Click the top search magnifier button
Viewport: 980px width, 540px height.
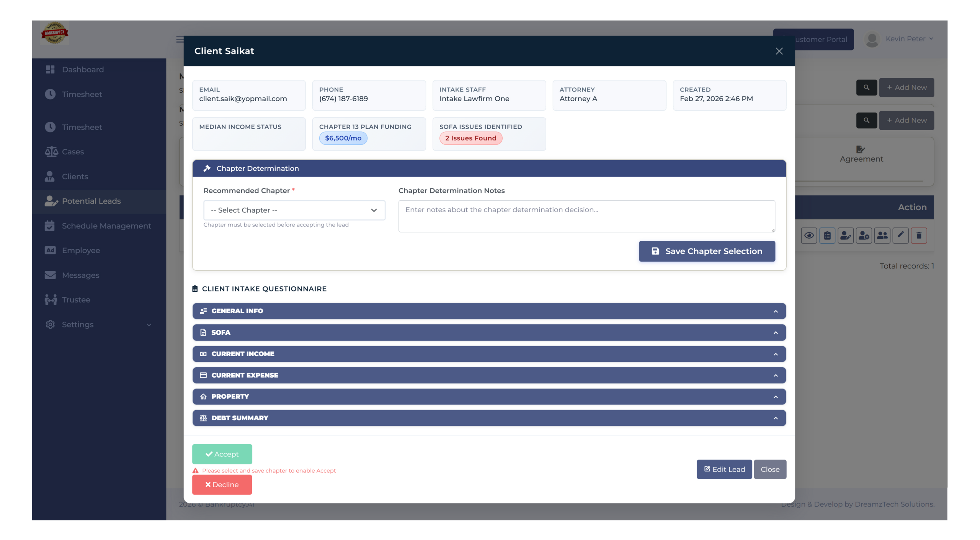click(866, 88)
